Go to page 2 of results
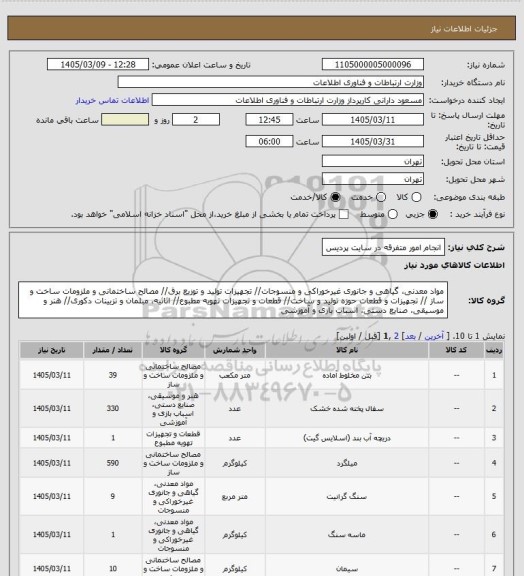524x576 pixels. pos(396,336)
